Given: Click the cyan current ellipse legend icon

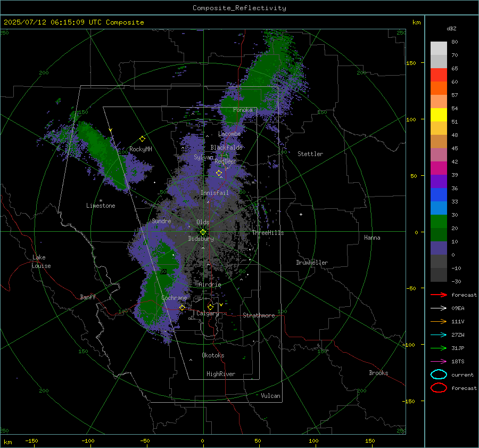Looking at the screenshot, I should point(439,374).
